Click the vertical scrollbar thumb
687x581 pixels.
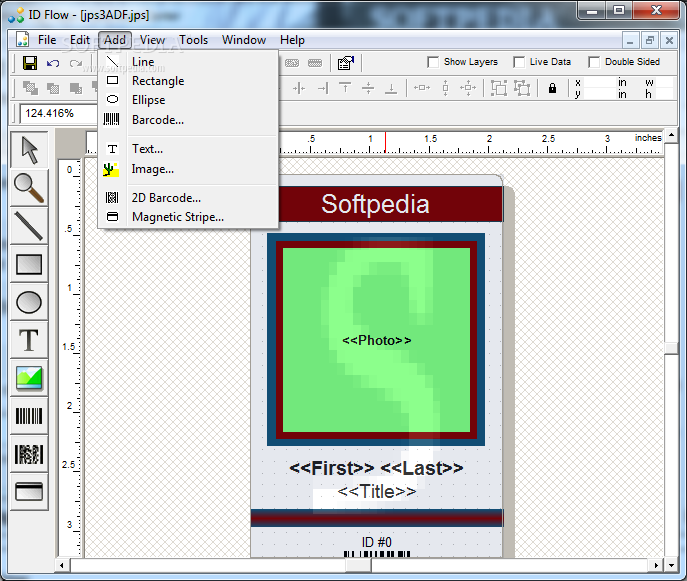(671, 348)
